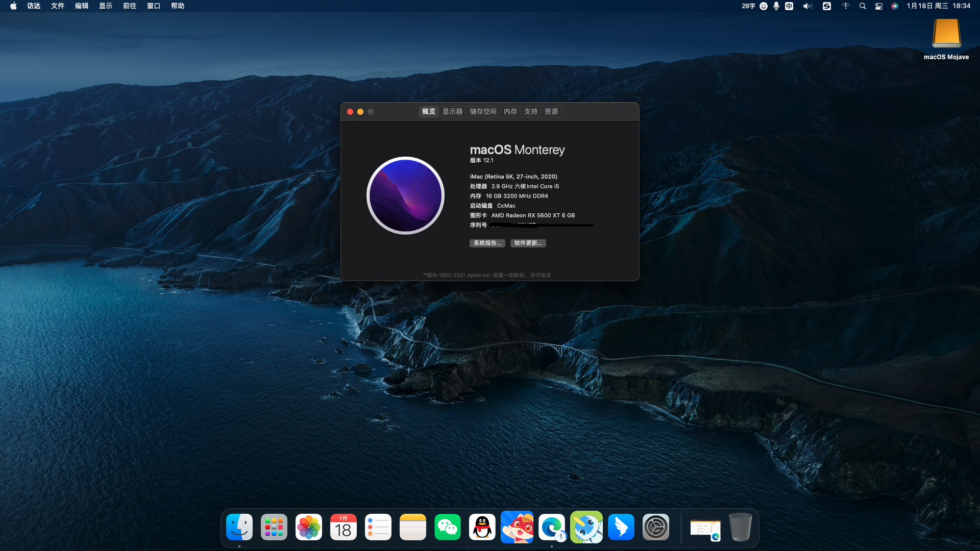
Task: Switch to the 显示器 tab
Action: pyautogui.click(x=452, y=112)
